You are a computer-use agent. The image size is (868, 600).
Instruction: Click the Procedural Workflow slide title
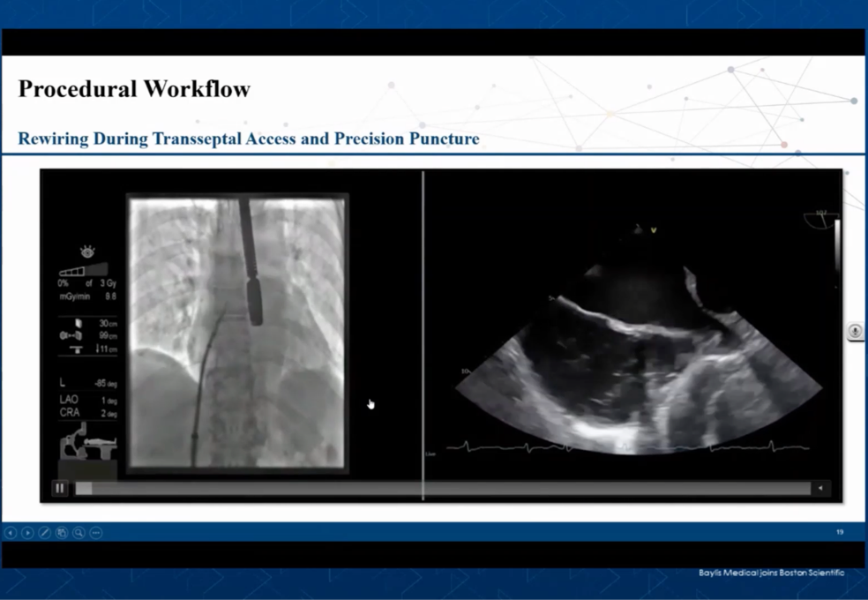pos(134,89)
